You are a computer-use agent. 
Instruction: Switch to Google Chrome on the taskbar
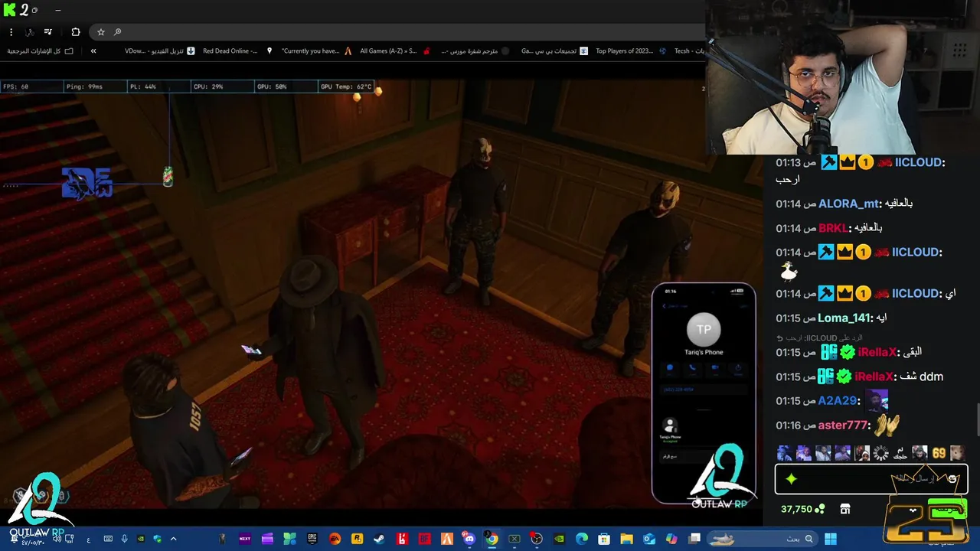click(x=492, y=539)
